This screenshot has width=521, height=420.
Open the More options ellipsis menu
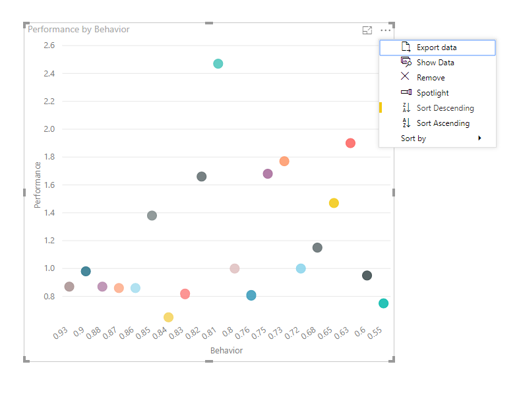[x=385, y=30]
